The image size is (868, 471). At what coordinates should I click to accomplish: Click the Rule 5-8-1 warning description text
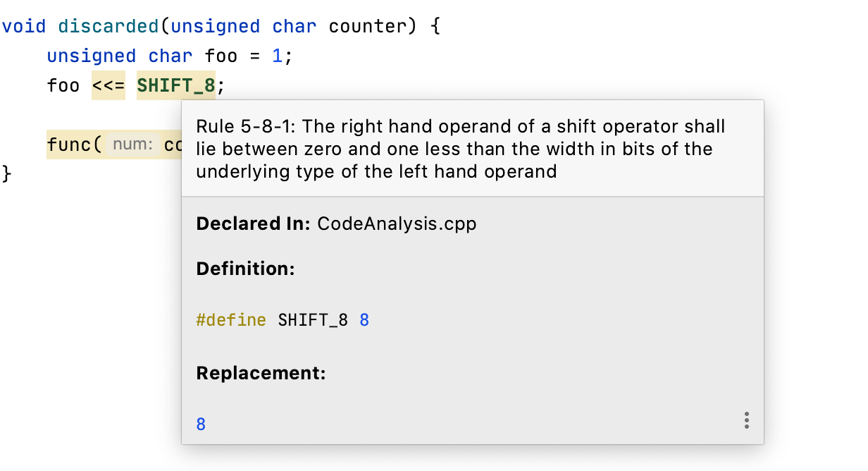tap(460, 149)
